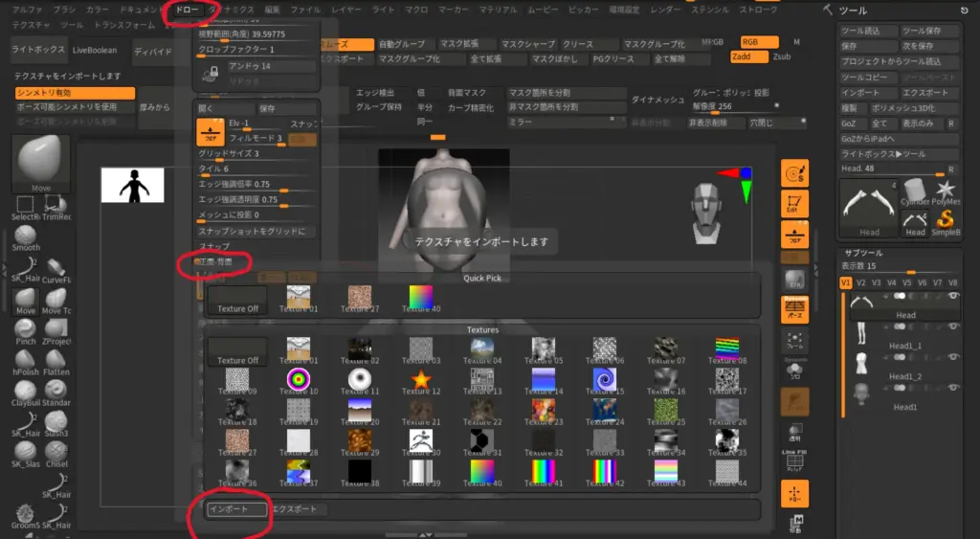
Task: Pick the CurveFl brush
Action: click(56, 270)
